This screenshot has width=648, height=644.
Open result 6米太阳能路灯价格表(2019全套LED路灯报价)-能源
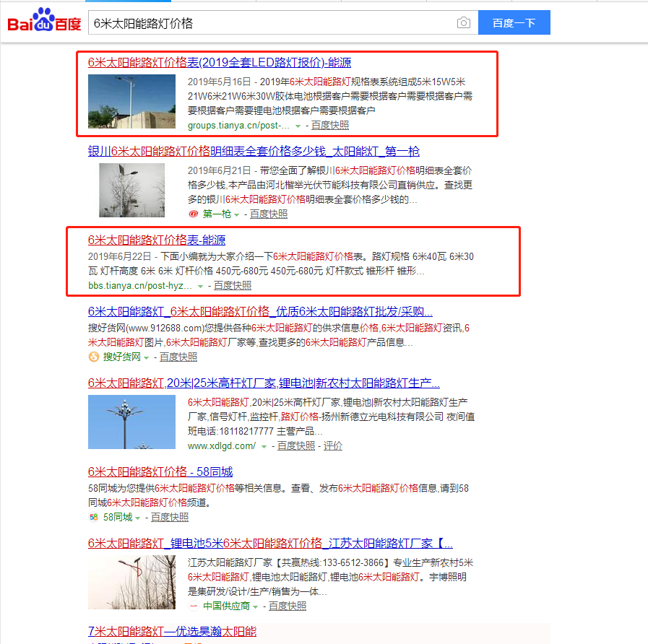(220, 62)
